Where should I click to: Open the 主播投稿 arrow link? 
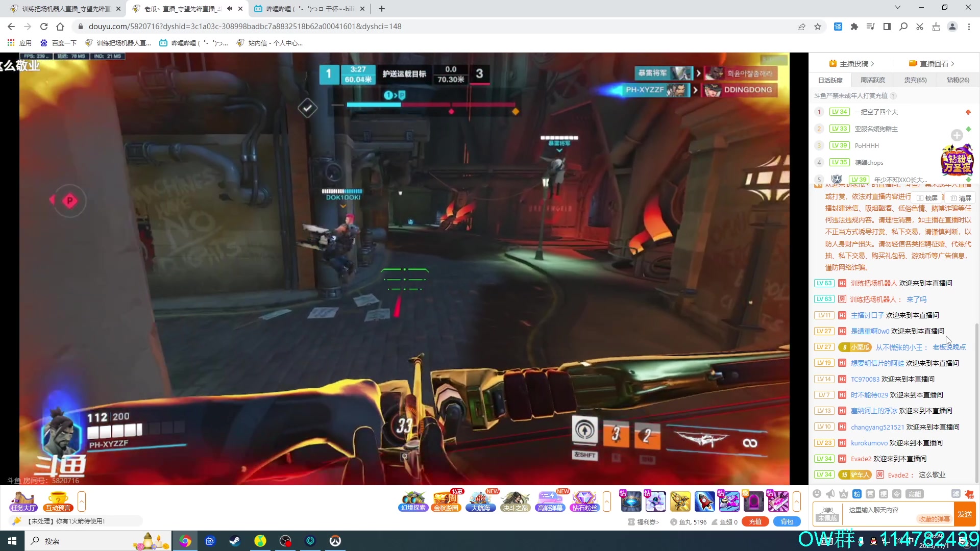click(x=852, y=64)
